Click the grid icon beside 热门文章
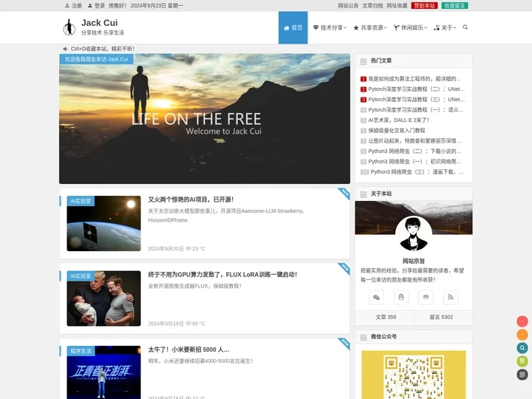This screenshot has height=399, width=532. (364, 61)
